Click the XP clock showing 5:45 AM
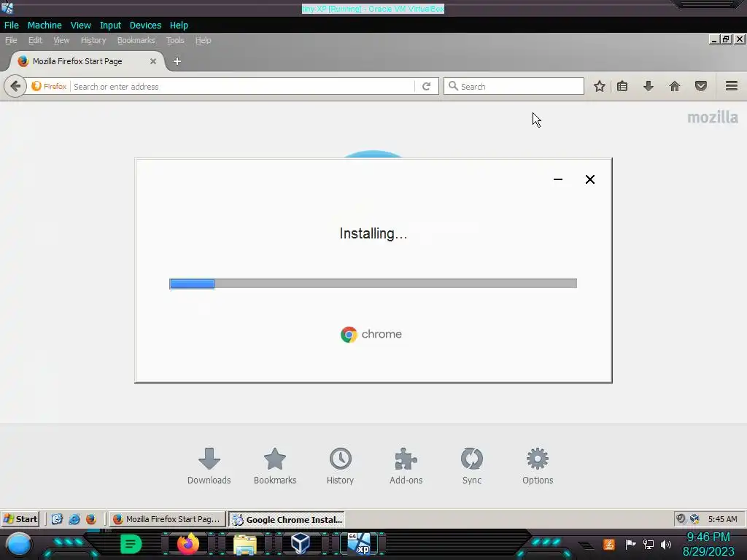Screen dimensions: 747x560 722,519
